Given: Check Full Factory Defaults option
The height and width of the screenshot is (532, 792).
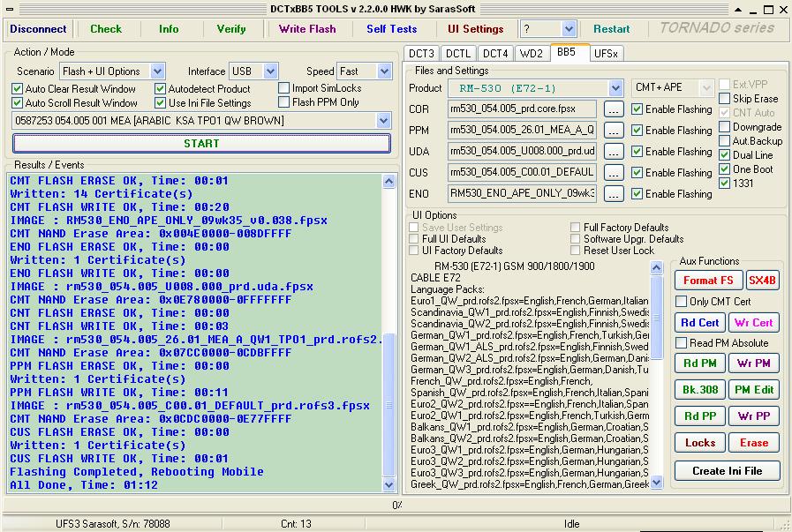Looking at the screenshot, I should (x=575, y=227).
